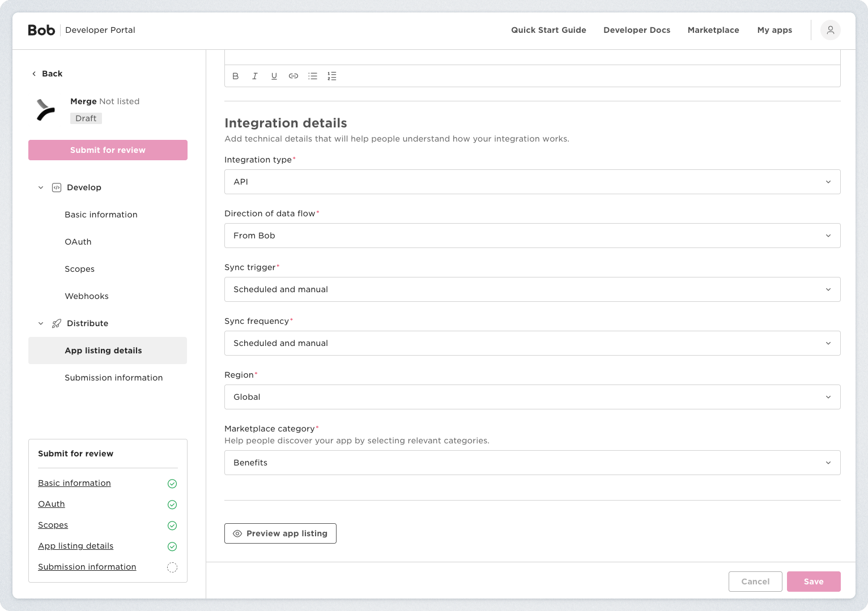
Task: Insert a bulleted list
Action: [313, 76]
